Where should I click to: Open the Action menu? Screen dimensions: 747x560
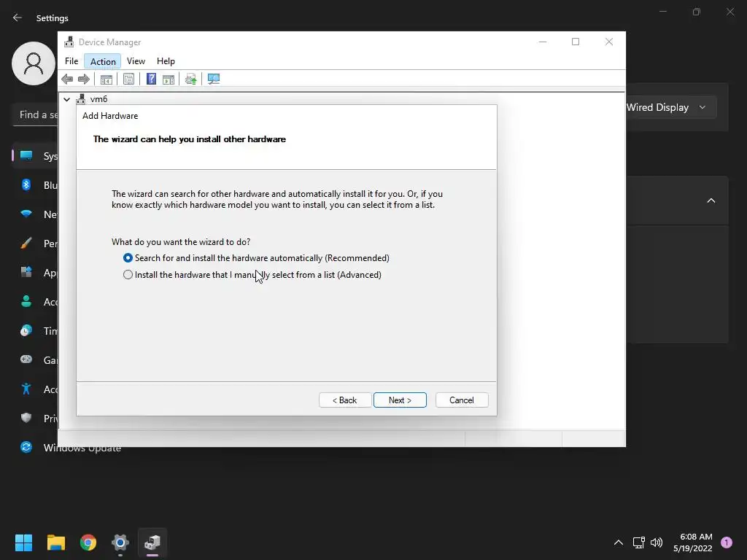tap(103, 61)
